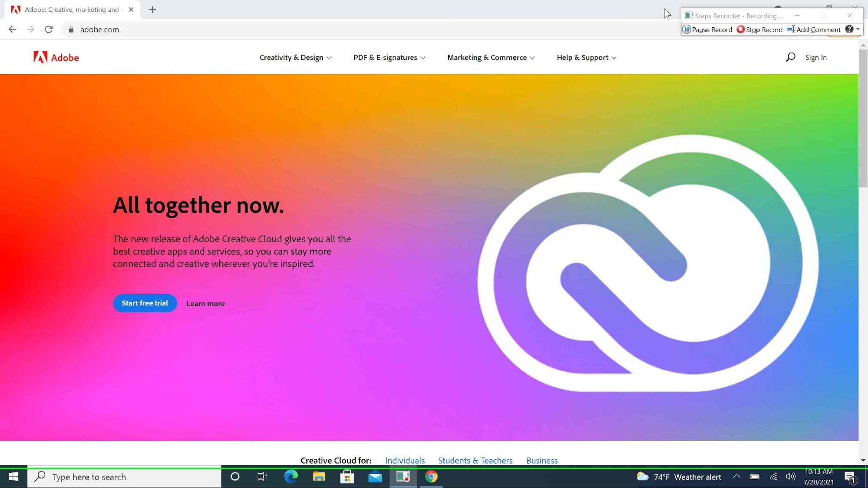Select the Adobe browser tab
This screenshot has height=488, width=868.
click(72, 10)
